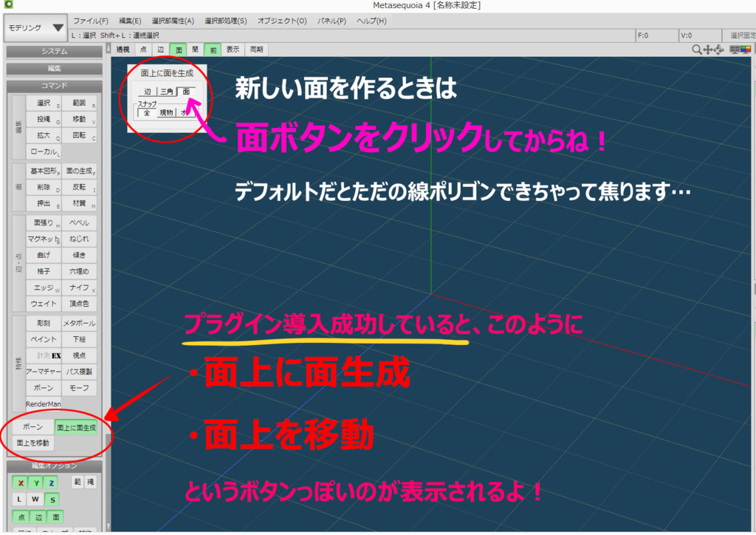Select the アーマチャー command
Screen dimensions: 756x535
coord(44,372)
